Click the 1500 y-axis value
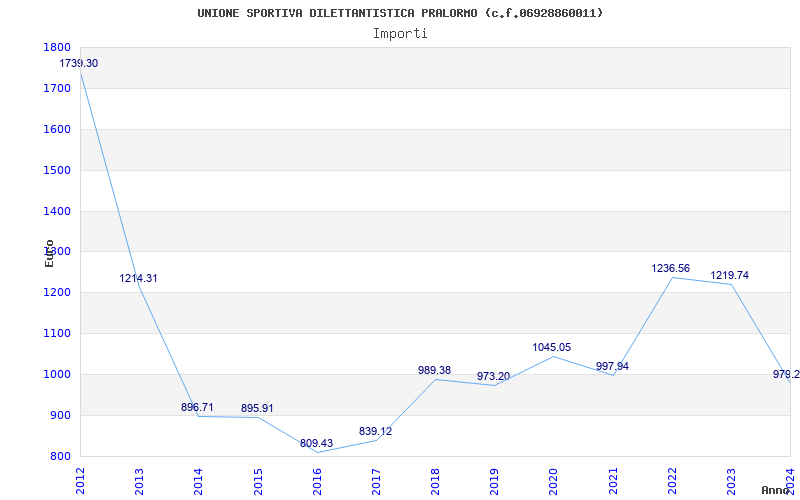The width and height of the screenshot is (800, 500). tap(55, 170)
